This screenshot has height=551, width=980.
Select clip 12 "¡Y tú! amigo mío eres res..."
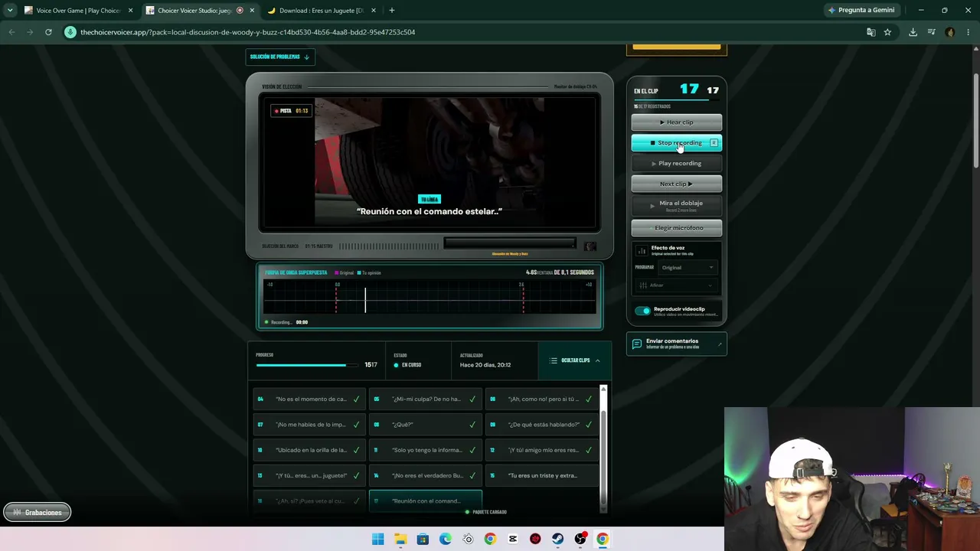[x=542, y=450]
